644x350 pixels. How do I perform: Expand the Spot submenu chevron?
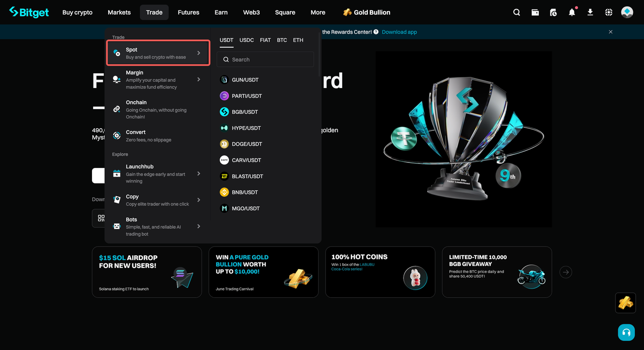pyautogui.click(x=199, y=53)
